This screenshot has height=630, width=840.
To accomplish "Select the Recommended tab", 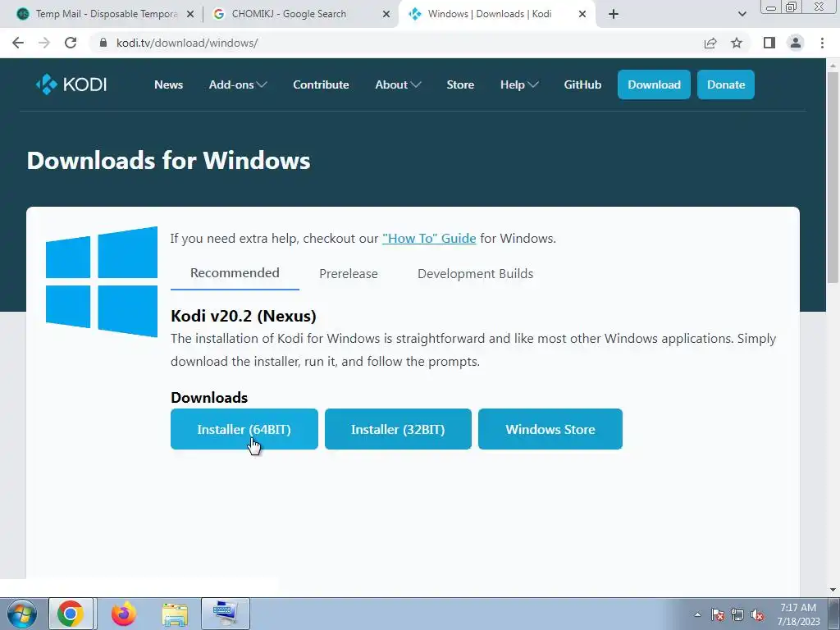I will click(x=235, y=273).
